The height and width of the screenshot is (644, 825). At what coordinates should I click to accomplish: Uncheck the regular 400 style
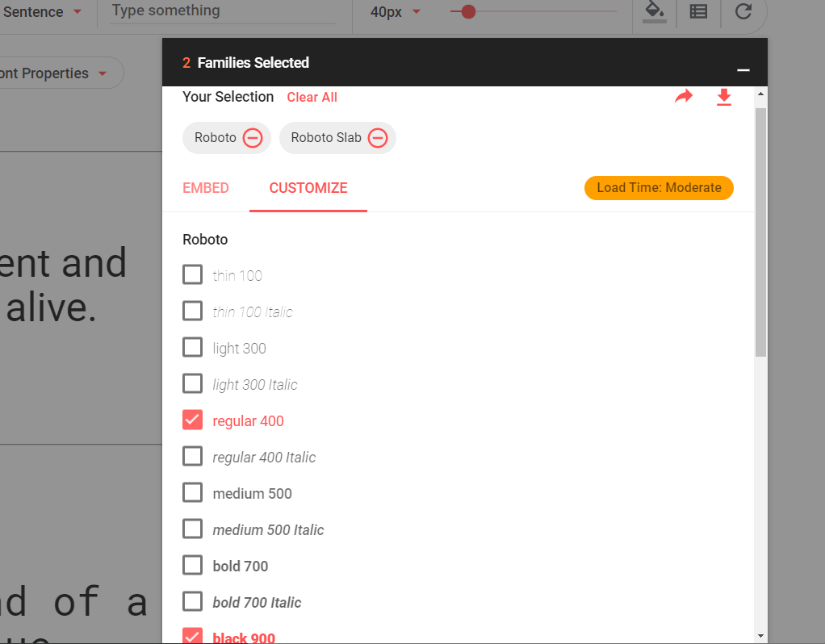pos(193,420)
